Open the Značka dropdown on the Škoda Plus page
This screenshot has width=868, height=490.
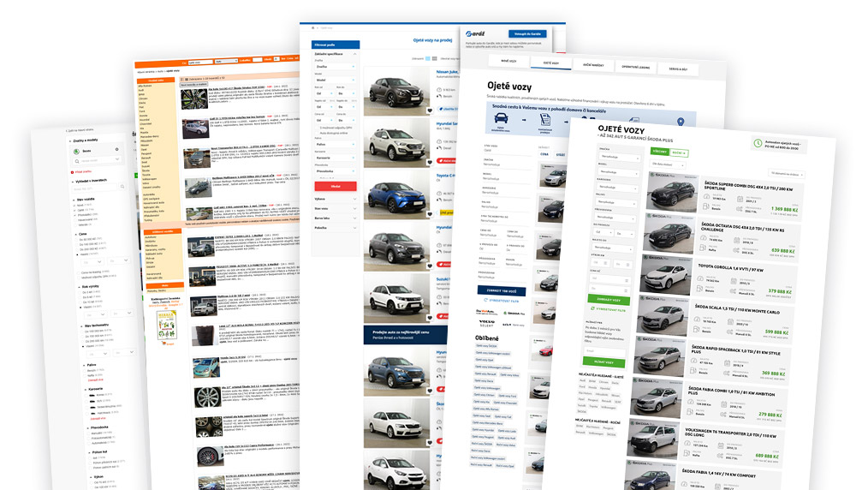pos(620,158)
